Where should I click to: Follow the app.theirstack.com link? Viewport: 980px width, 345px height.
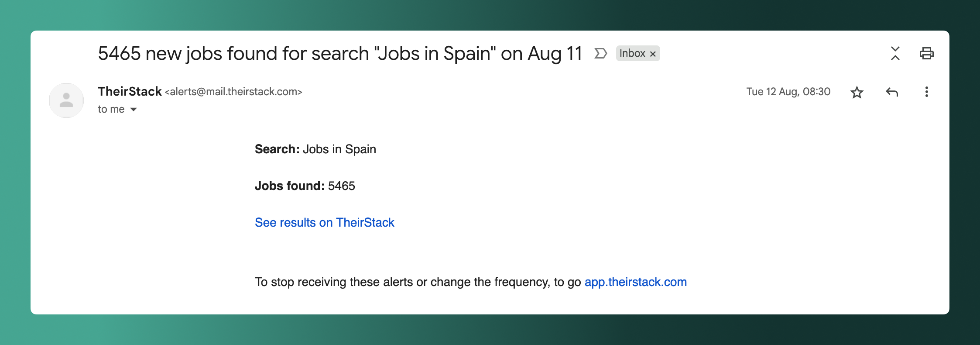635,282
